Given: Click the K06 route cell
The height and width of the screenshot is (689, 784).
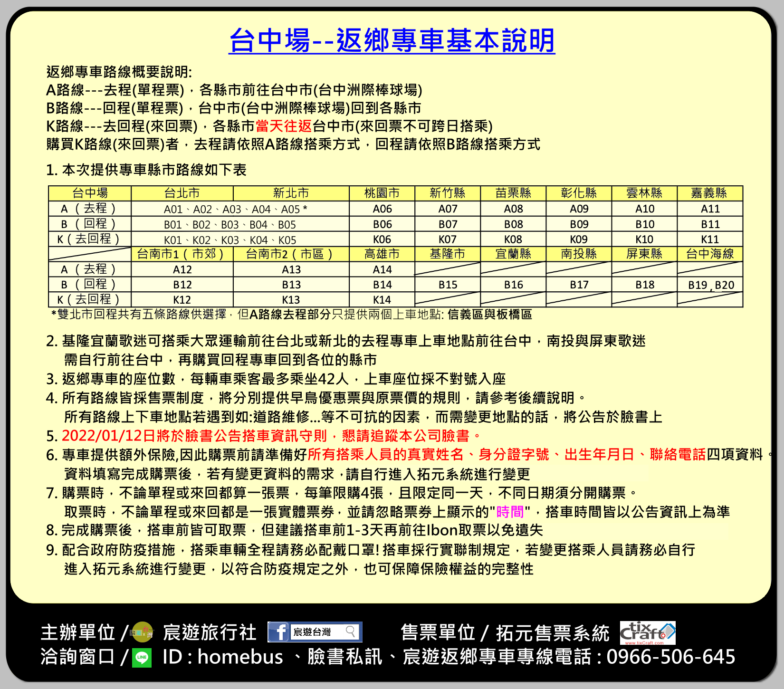Looking at the screenshot, I should (x=382, y=239).
